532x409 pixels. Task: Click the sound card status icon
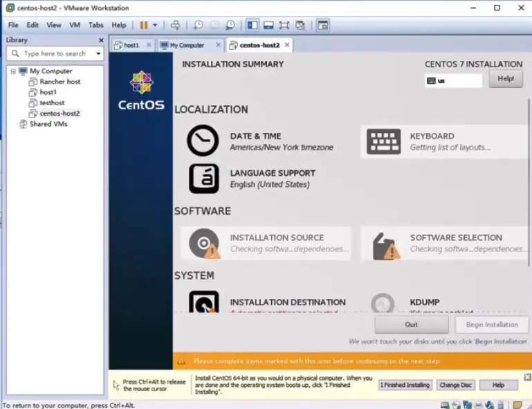489,405
